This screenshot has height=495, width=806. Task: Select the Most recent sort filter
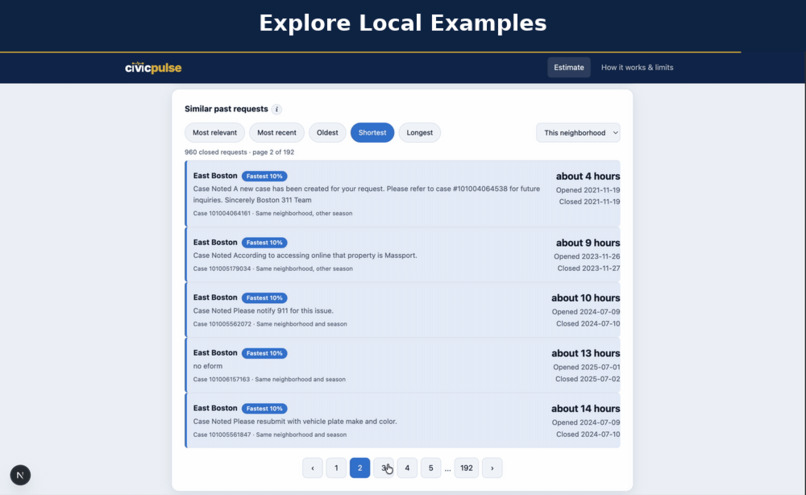277,133
